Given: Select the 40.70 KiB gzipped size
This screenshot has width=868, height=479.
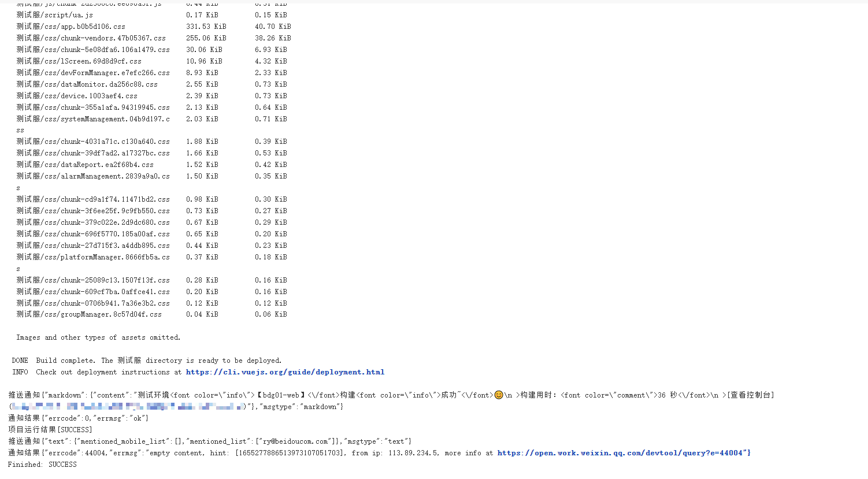Looking at the screenshot, I should click(x=273, y=27).
